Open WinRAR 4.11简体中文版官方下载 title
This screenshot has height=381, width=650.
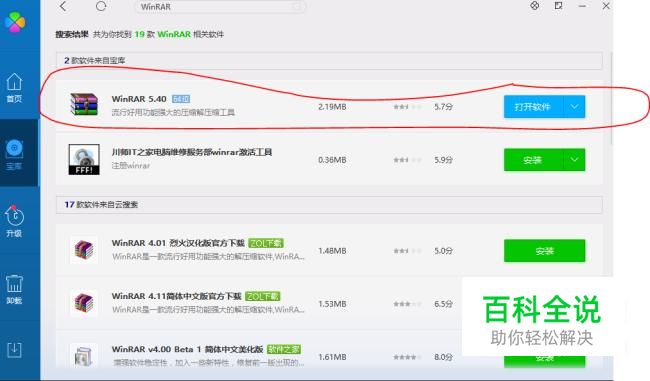[176, 296]
